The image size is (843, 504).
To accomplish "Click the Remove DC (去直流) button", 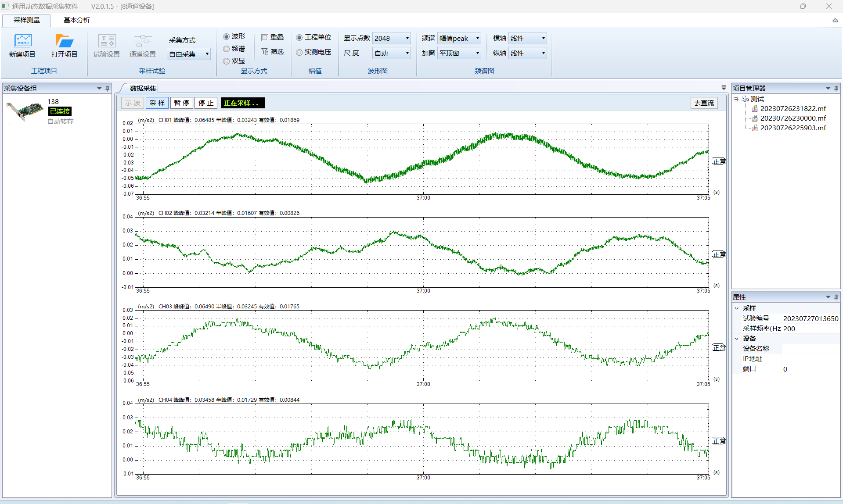I will click(704, 103).
